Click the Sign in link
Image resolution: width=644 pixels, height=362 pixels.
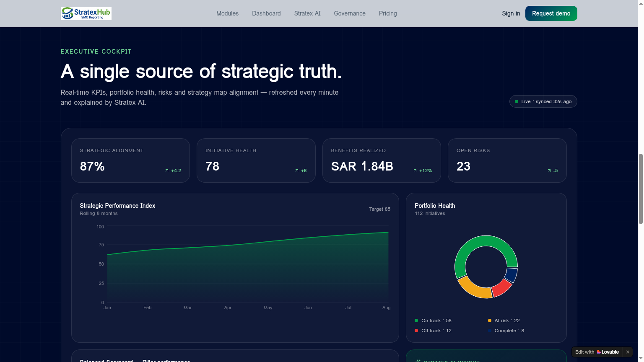click(511, 13)
